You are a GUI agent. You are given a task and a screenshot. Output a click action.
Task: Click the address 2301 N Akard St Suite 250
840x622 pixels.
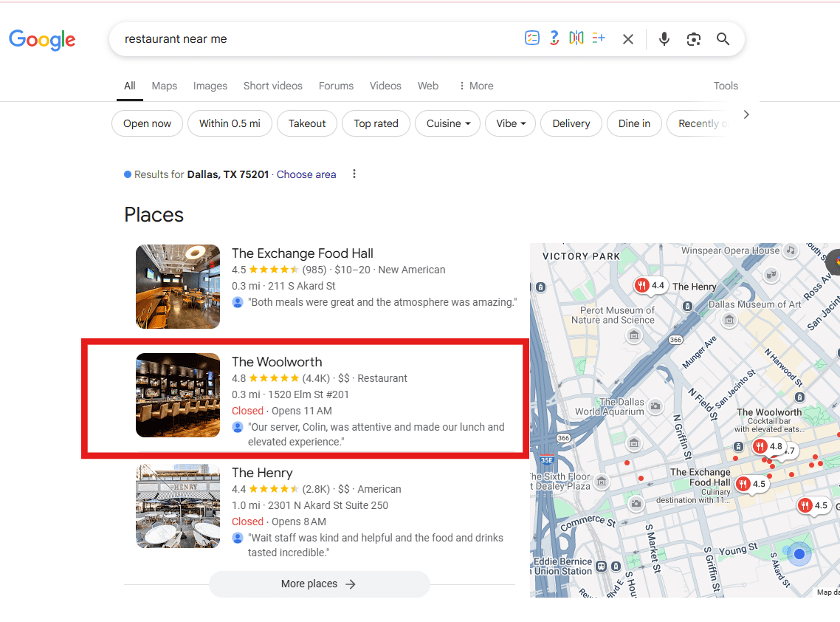coord(328,505)
